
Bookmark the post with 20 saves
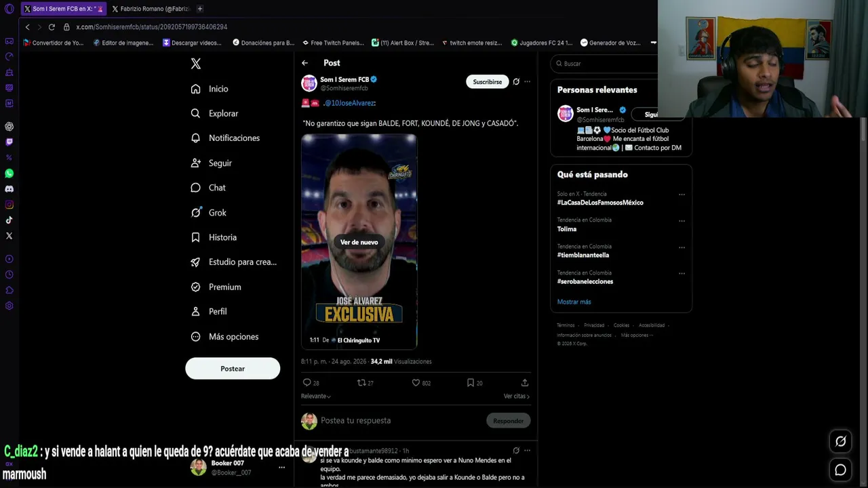point(470,383)
